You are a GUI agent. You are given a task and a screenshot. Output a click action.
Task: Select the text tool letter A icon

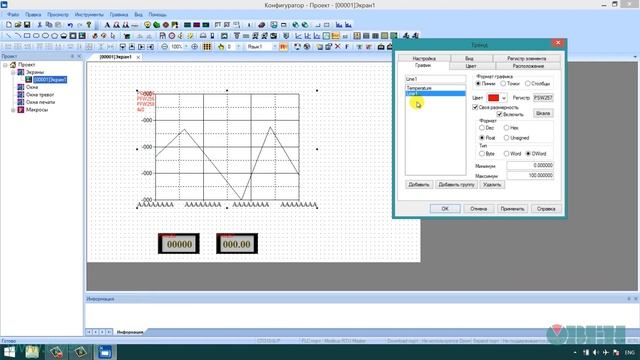click(x=107, y=25)
